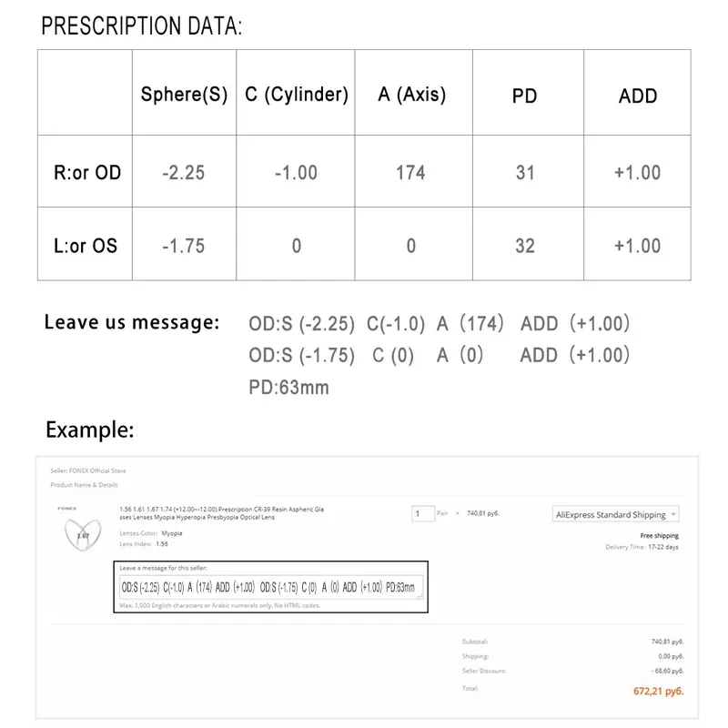This screenshot has height=728, width=728.
Task: Select the quantity input showing 1 Pair
Action: (422, 513)
